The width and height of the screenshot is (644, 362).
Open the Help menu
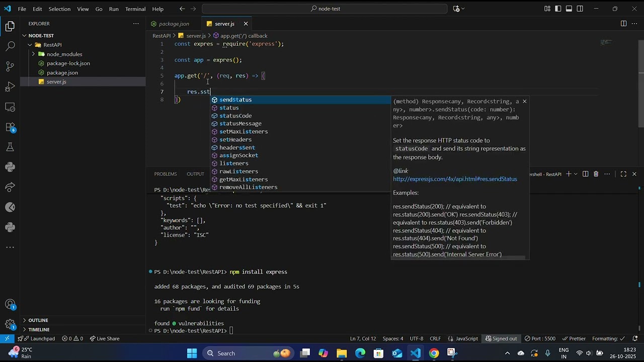tap(158, 9)
